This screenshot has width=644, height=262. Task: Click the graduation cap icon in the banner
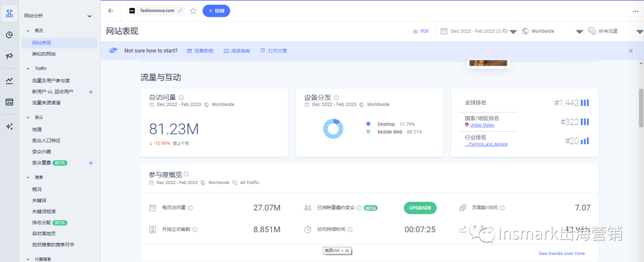pyautogui.click(x=113, y=51)
